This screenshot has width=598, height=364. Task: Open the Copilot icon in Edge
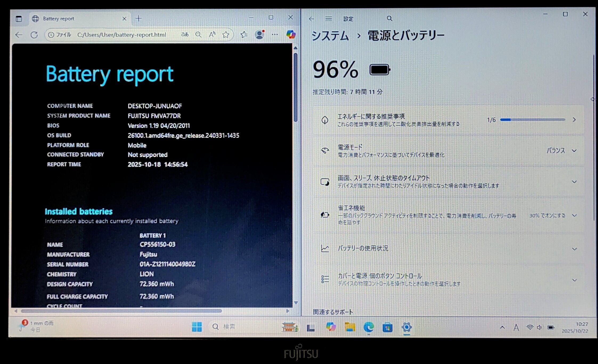click(291, 35)
